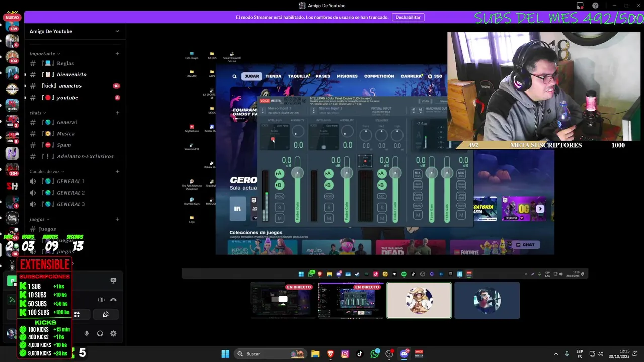The height and width of the screenshot is (362, 644).
Task: Add channel plus next to importante
Action: click(x=117, y=53)
